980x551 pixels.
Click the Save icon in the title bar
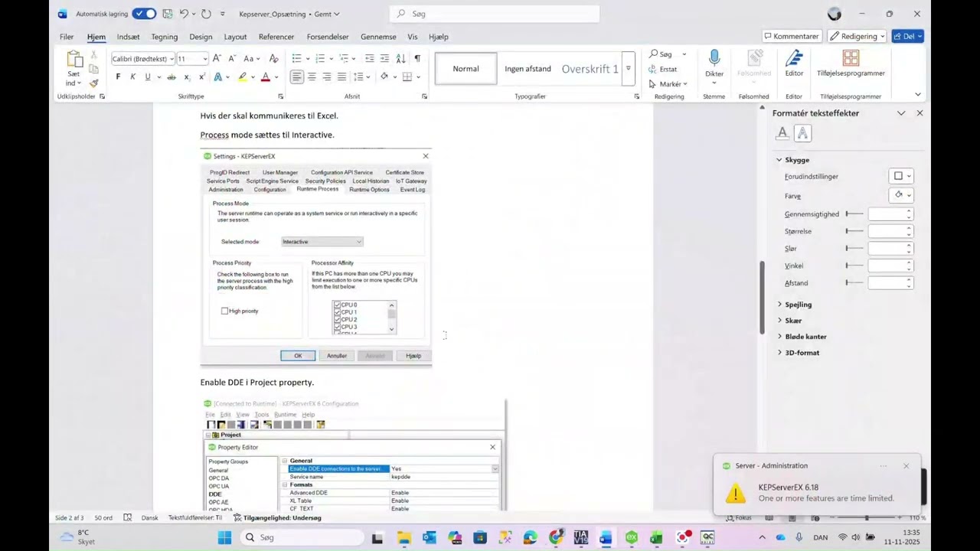(x=167, y=14)
